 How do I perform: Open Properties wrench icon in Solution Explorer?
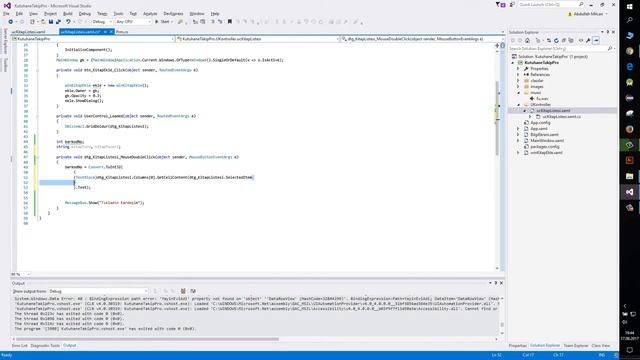point(588,40)
